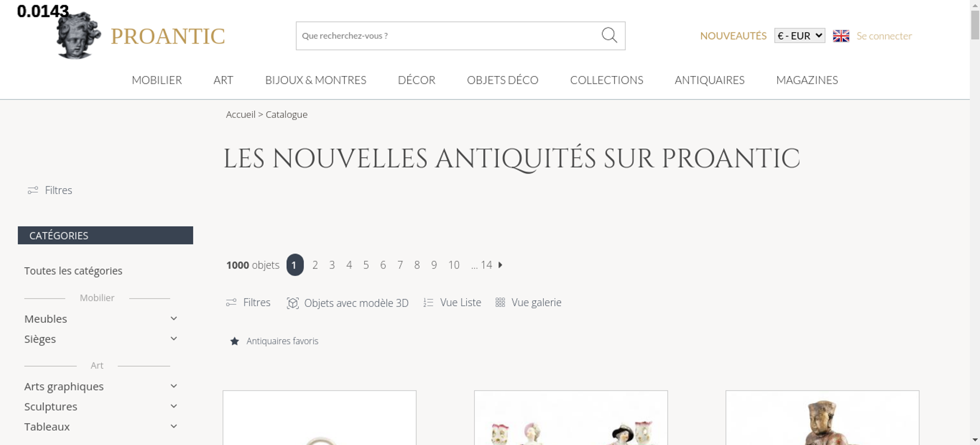Click the Se connecter link
This screenshot has width=980, height=445.
(884, 36)
